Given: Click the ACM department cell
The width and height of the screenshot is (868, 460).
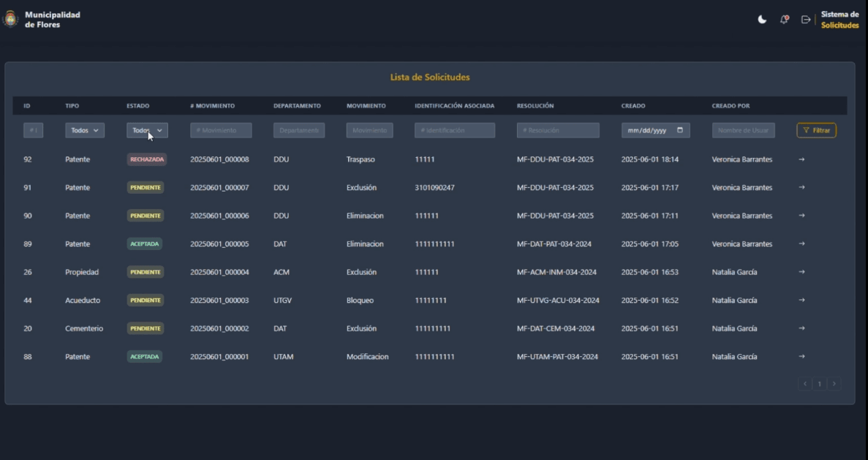Looking at the screenshot, I should [282, 272].
